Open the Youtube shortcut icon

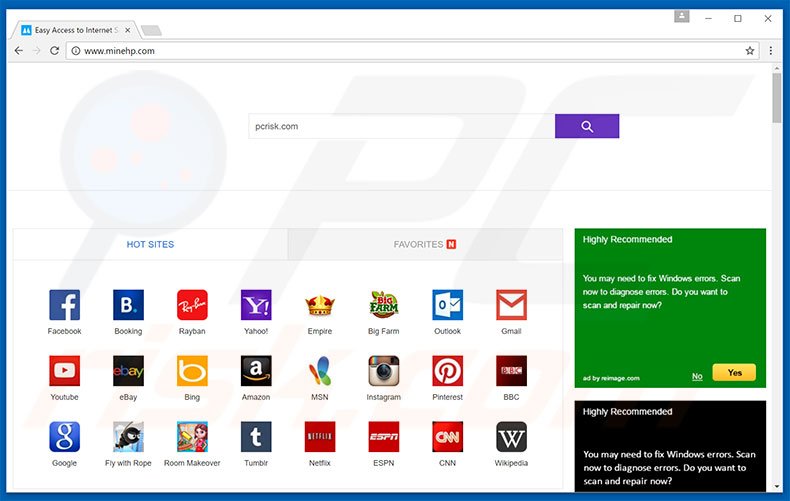(64, 371)
